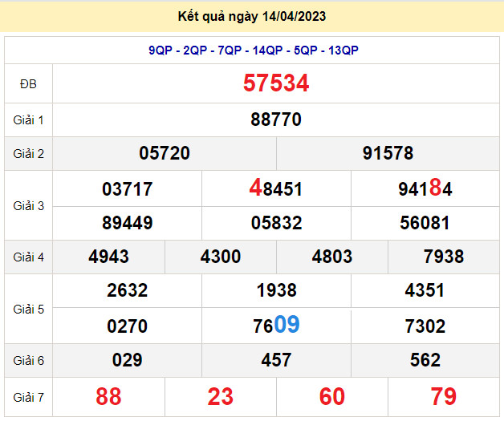Select special prize number 57534

(276, 83)
